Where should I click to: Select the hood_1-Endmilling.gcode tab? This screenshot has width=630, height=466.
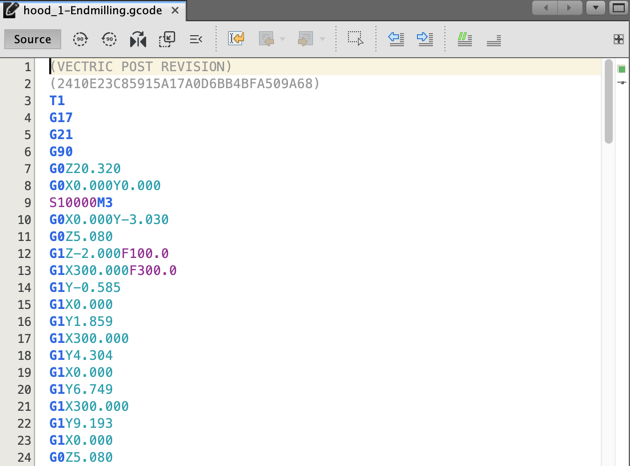click(x=92, y=10)
